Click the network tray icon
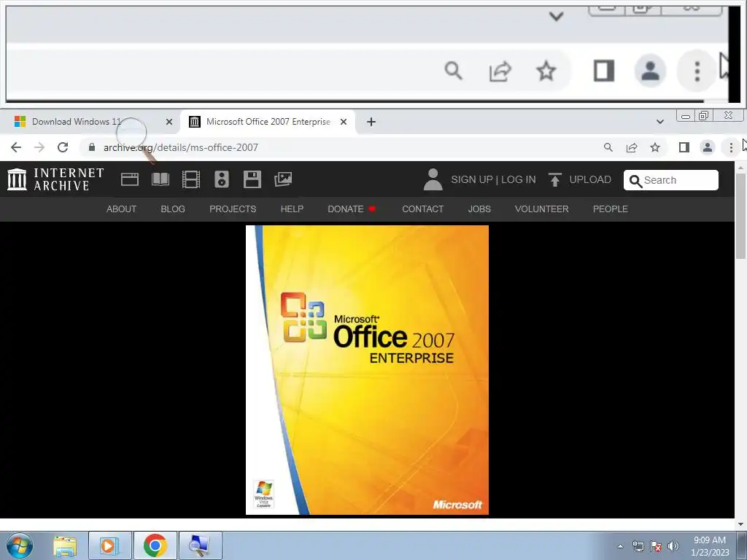Image resolution: width=747 pixels, height=560 pixels. 638,546
